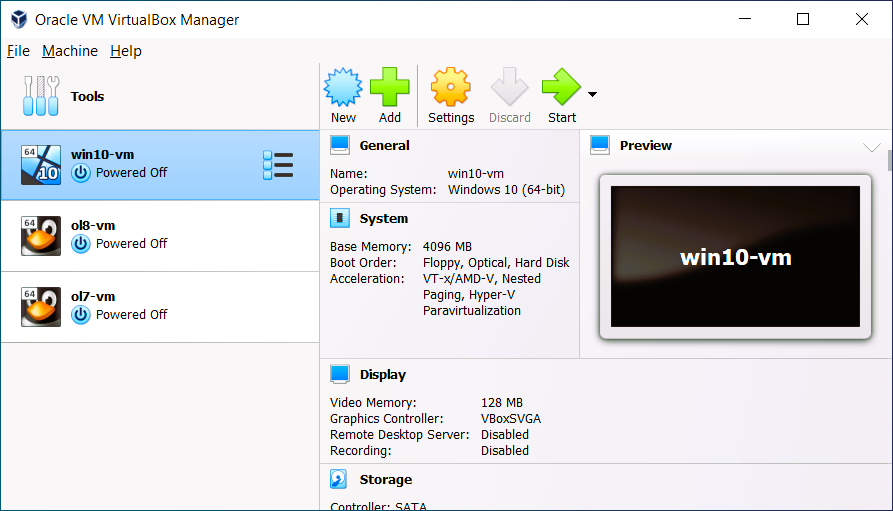Click the VBoxSVGA graphics controller value

[x=511, y=418]
